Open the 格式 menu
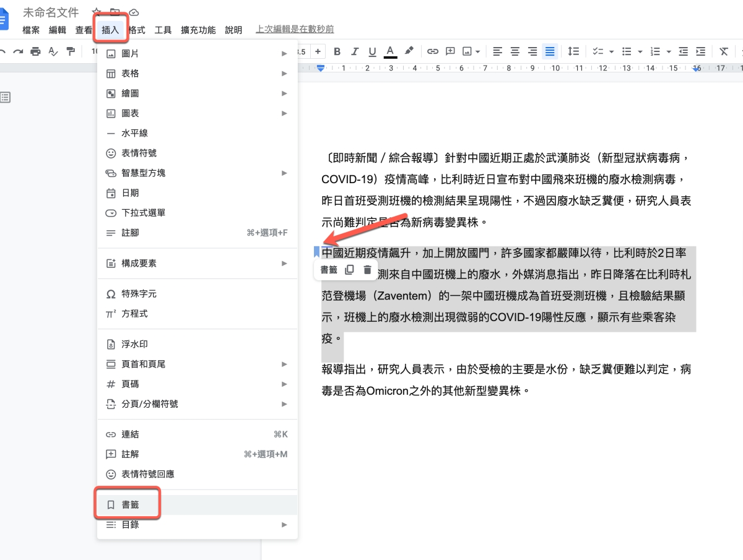Screen dimensions: 743x560 (136, 30)
